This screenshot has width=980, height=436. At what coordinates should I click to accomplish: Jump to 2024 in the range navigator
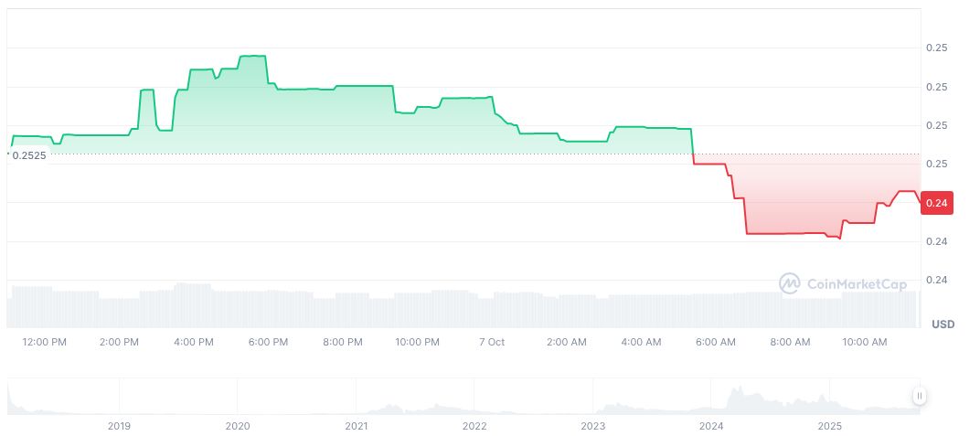pyautogui.click(x=711, y=426)
